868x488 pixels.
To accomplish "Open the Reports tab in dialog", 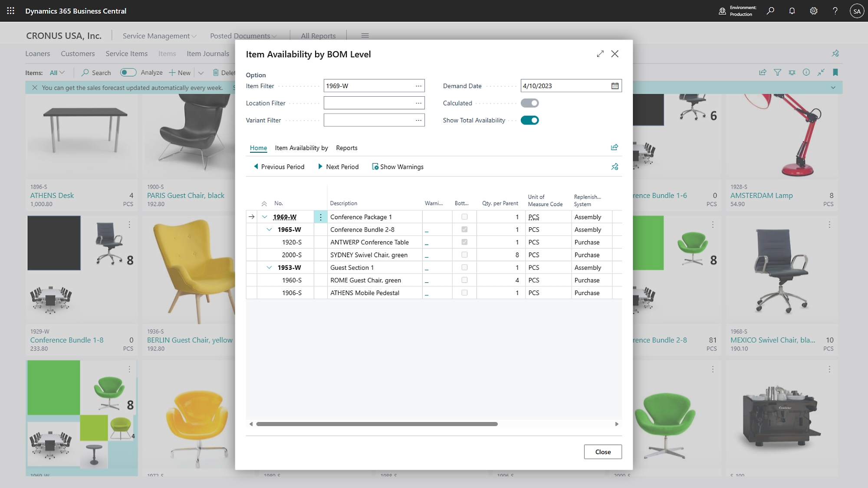I will 347,148.
